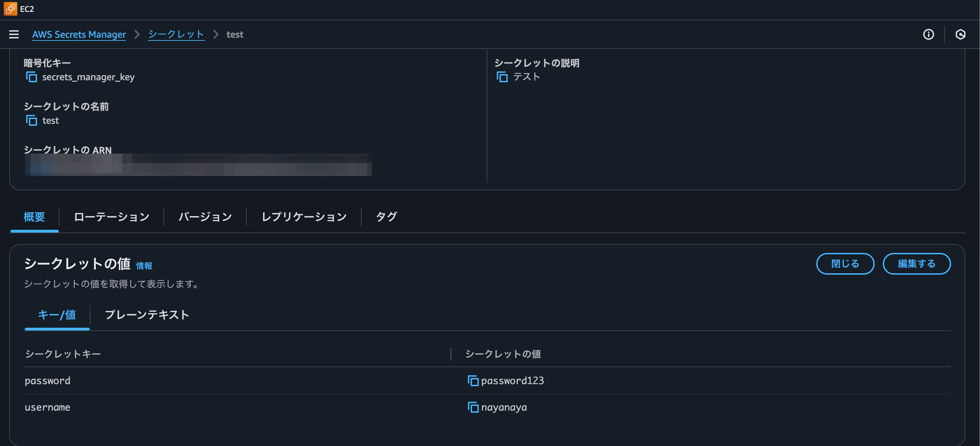Click the info icon in the top bar
The height and width of the screenshot is (446, 980).
[929, 34]
